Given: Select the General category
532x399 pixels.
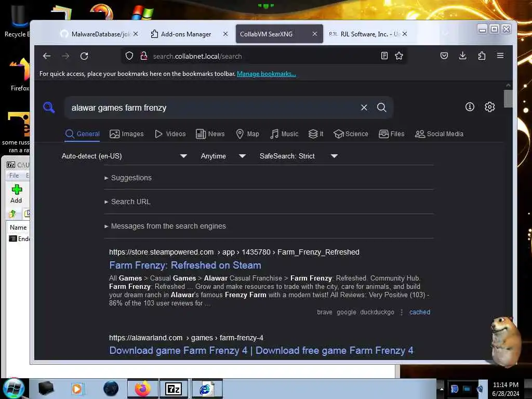Looking at the screenshot, I should (83, 134).
